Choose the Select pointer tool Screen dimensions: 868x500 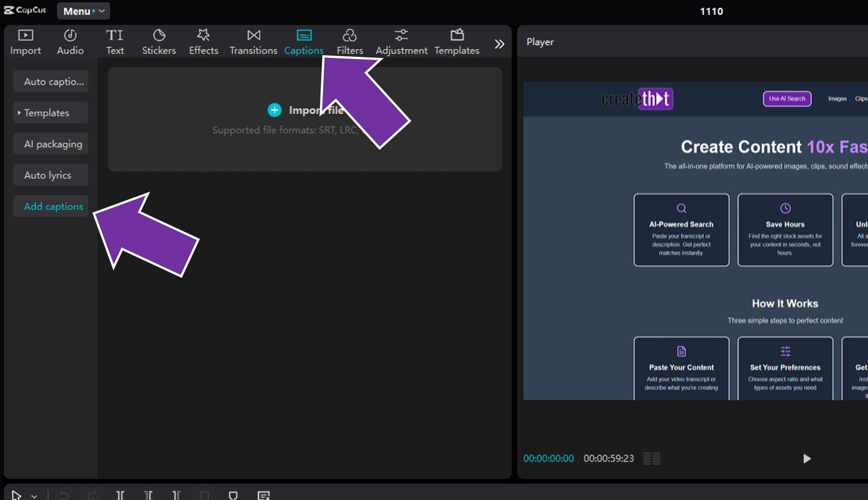coord(17,495)
